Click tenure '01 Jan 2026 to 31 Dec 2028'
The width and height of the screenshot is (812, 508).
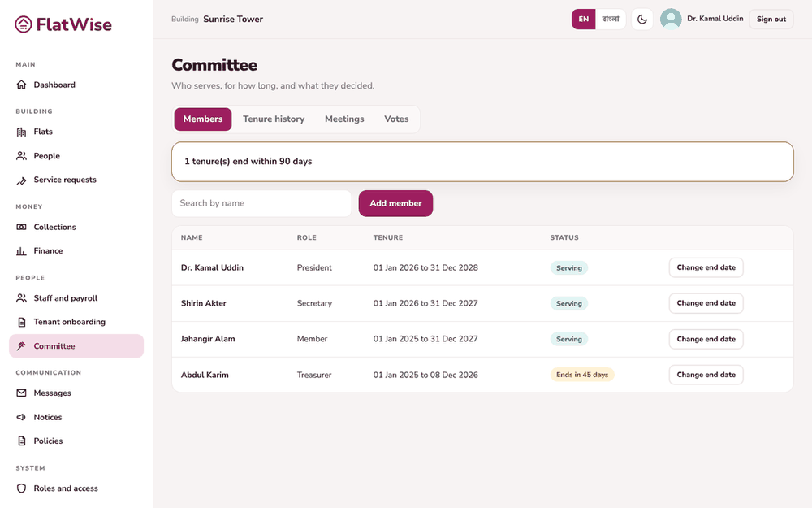[425, 267]
